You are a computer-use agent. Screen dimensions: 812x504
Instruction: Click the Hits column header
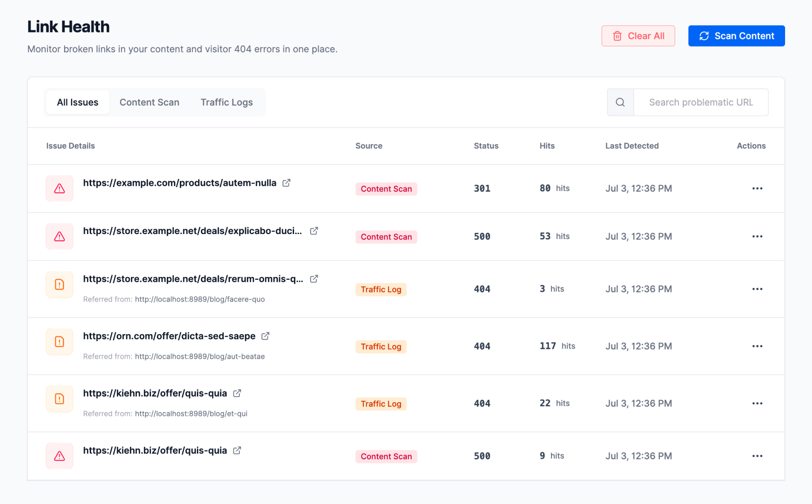547,146
